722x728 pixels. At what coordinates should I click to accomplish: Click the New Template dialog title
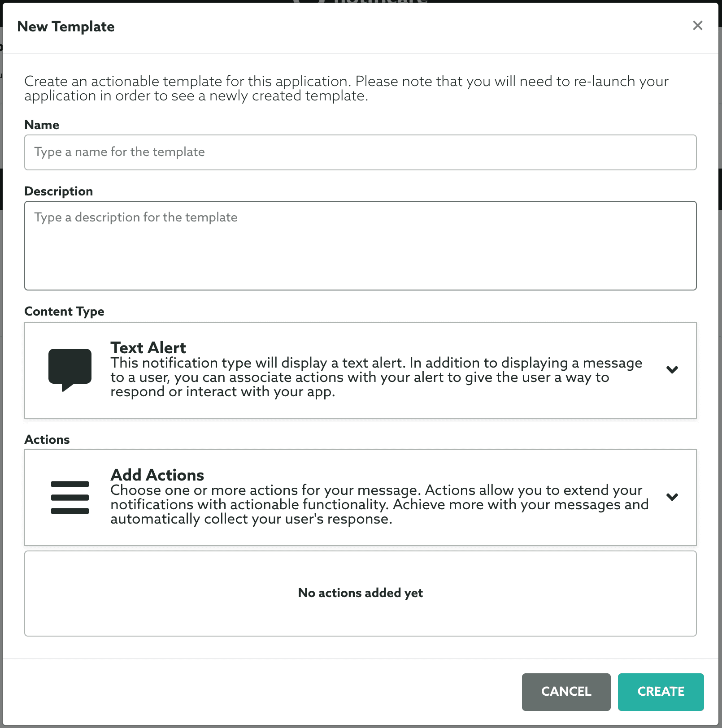click(x=66, y=26)
